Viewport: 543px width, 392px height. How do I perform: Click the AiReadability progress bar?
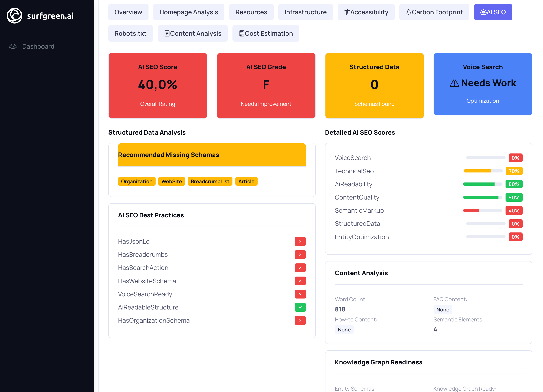[483, 184]
